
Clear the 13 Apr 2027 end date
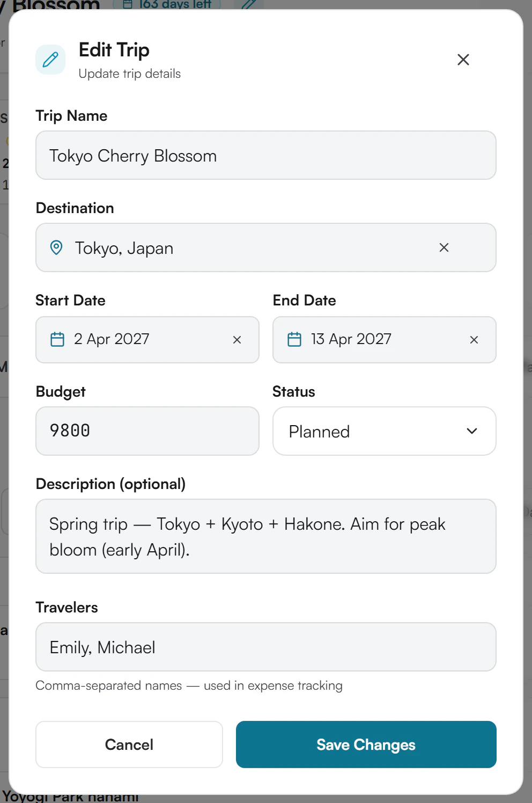(x=474, y=340)
